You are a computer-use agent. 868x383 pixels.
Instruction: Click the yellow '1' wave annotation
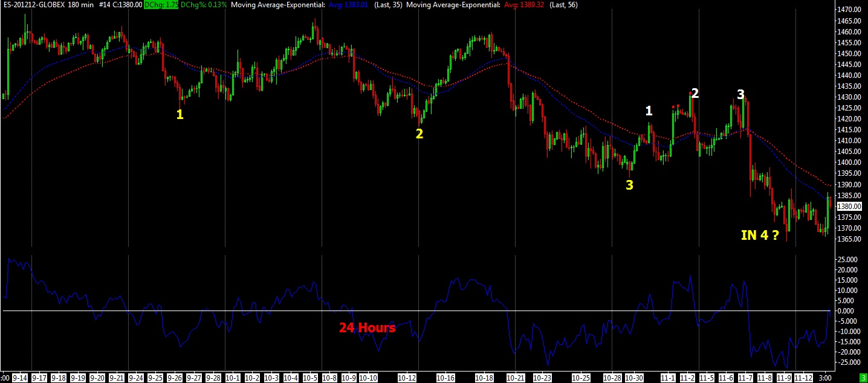click(180, 114)
